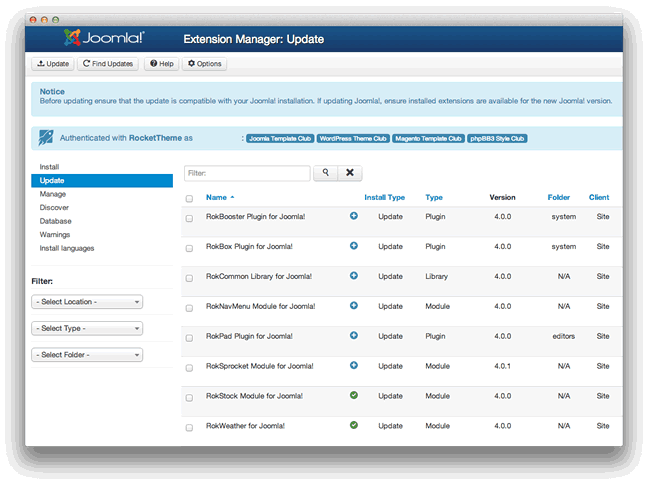Click the green check icon for RokStock Module

[x=354, y=395]
